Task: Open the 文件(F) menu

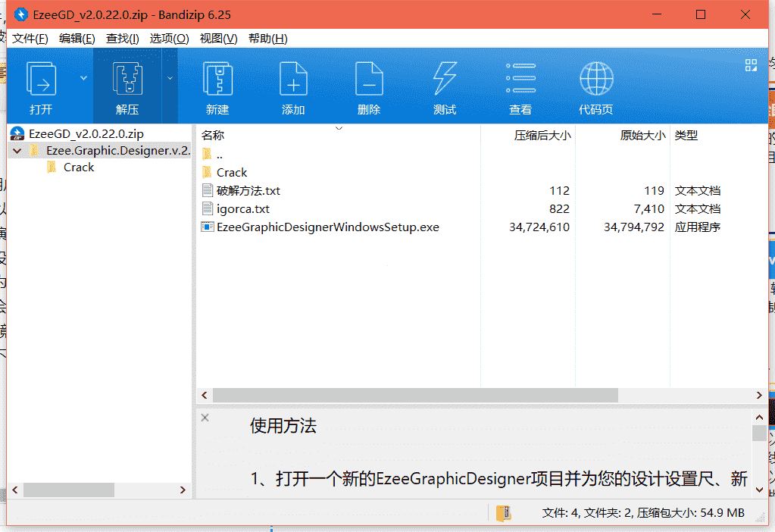Action: [30, 39]
